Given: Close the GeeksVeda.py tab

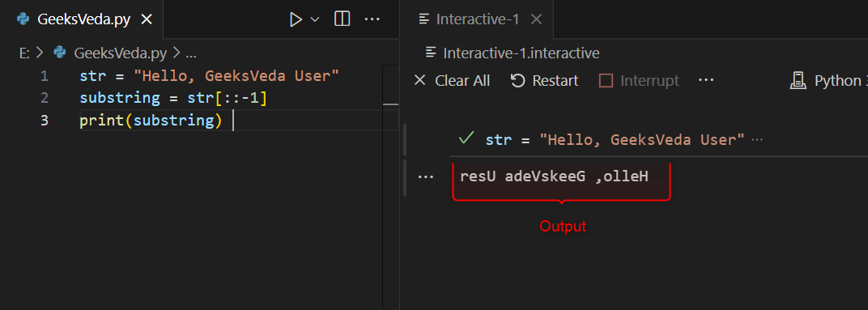Looking at the screenshot, I should tap(146, 20).
